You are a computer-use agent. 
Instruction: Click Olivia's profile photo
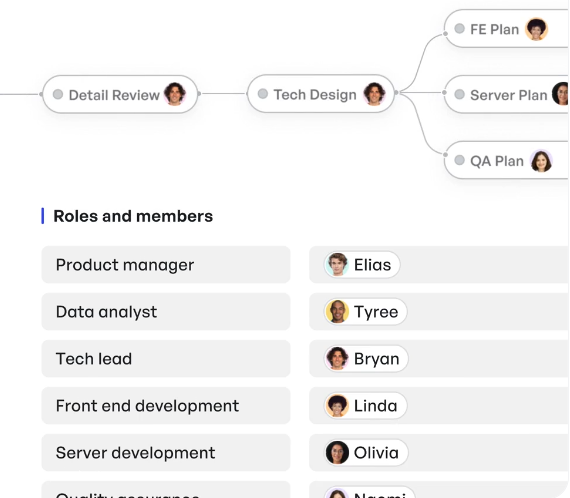click(x=337, y=453)
